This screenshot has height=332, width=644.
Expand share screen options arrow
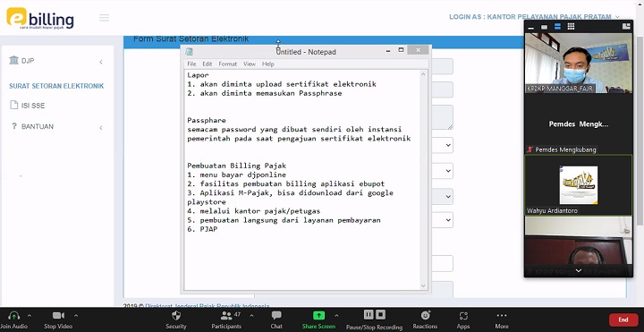(x=336, y=316)
